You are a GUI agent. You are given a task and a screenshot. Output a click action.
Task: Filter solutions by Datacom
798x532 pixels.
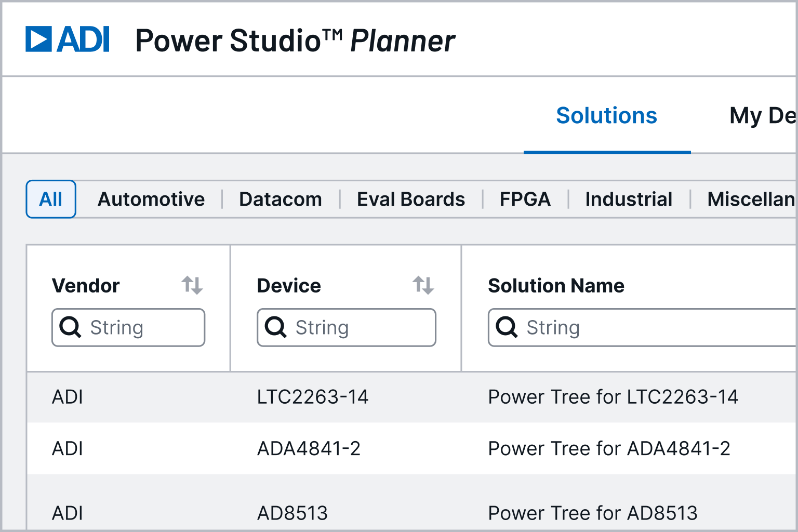[280, 199]
